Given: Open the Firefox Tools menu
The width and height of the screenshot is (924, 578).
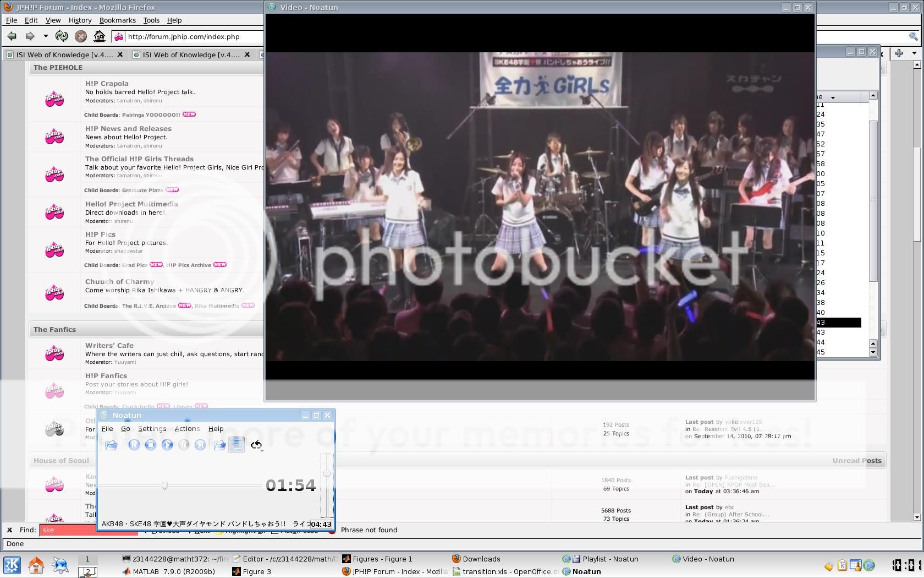Looking at the screenshot, I should point(151,20).
